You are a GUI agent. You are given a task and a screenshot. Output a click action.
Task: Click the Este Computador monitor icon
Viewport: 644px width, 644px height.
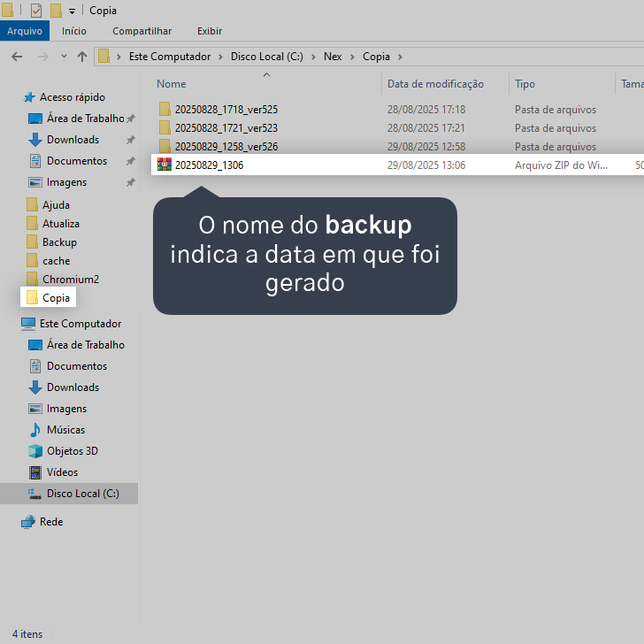[x=28, y=324]
